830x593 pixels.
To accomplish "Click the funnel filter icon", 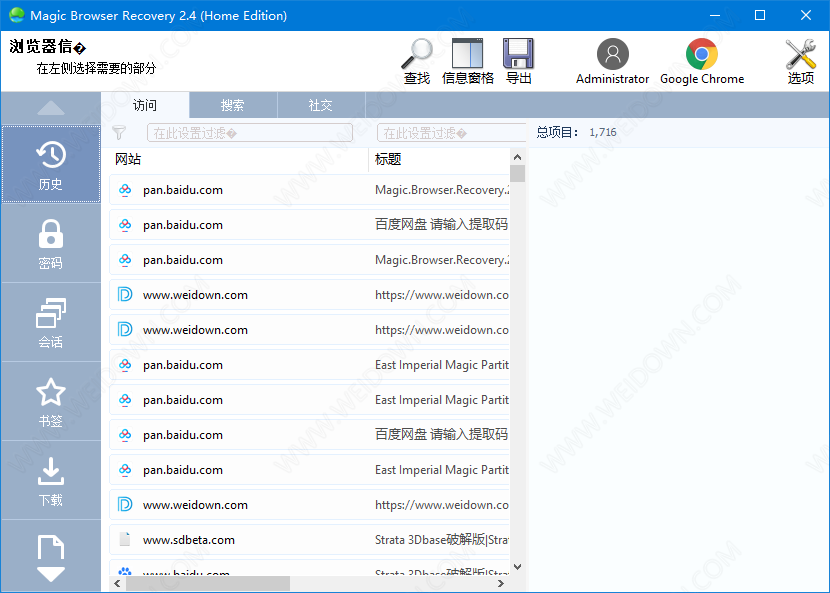I will tap(119, 133).
